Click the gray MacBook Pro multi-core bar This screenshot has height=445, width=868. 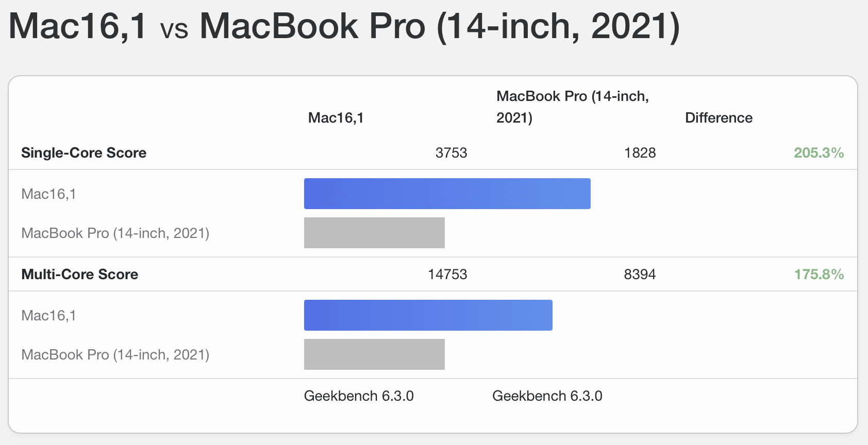pos(374,354)
